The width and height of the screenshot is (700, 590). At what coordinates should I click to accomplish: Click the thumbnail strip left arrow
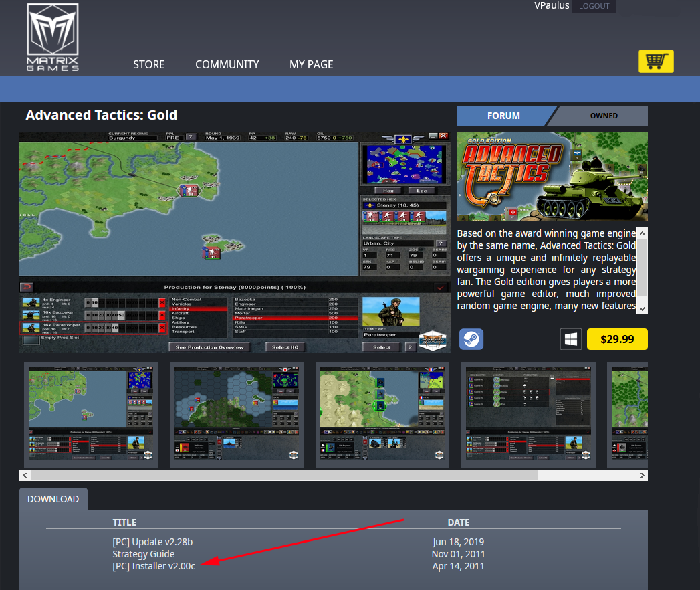pyautogui.click(x=25, y=475)
